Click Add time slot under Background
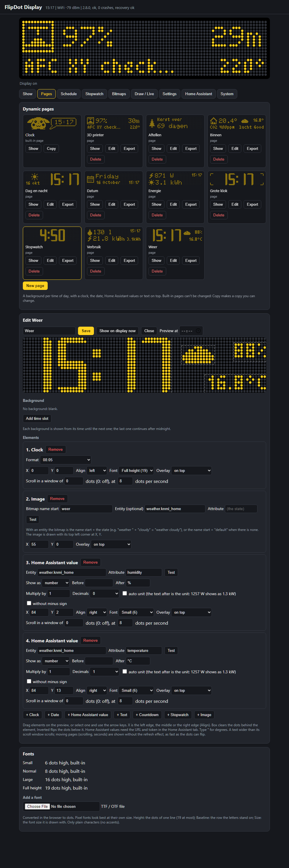 (37, 418)
